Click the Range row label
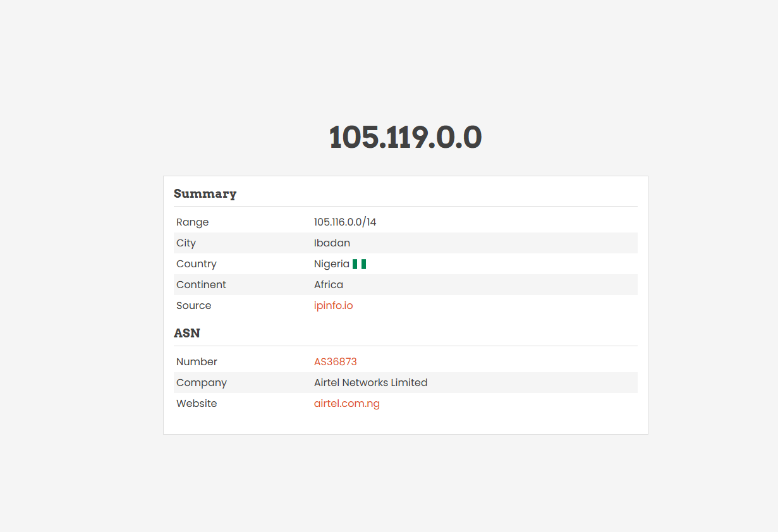 pos(192,222)
